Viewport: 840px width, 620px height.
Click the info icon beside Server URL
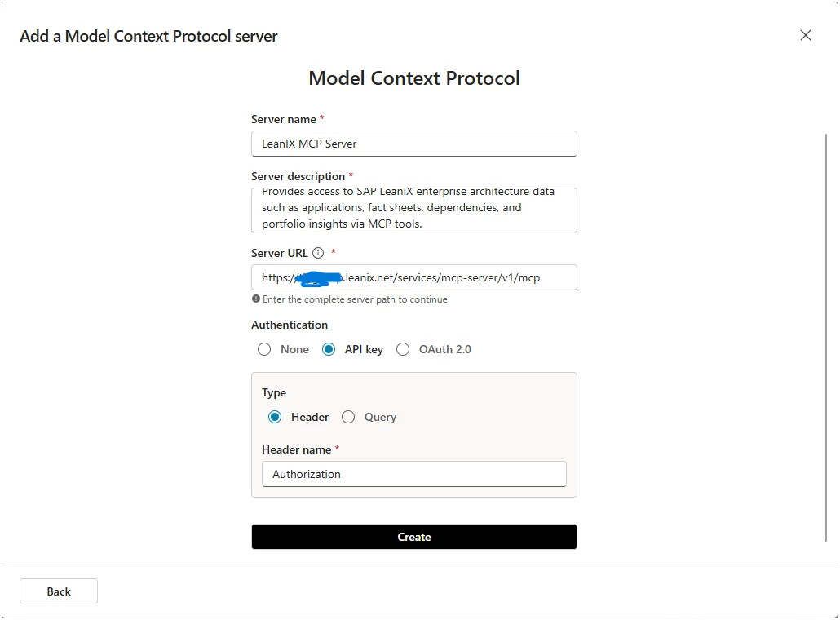pyautogui.click(x=318, y=253)
